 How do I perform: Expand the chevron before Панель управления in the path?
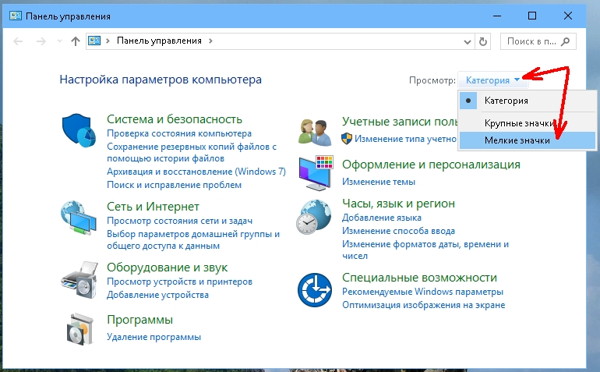[x=108, y=41]
